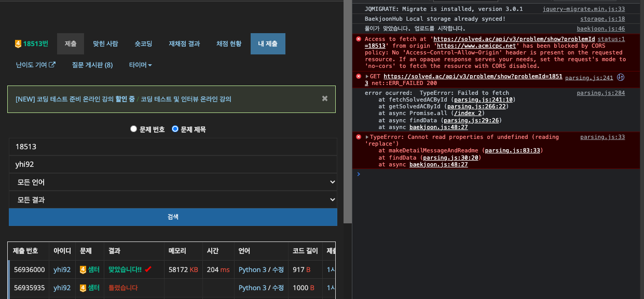Click the error icon of the CORS message

click(358, 39)
